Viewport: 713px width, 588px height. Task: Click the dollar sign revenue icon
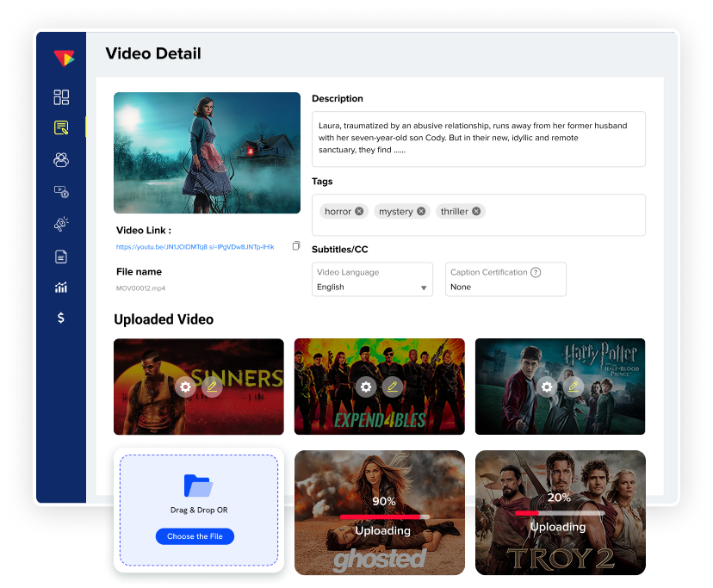click(61, 318)
